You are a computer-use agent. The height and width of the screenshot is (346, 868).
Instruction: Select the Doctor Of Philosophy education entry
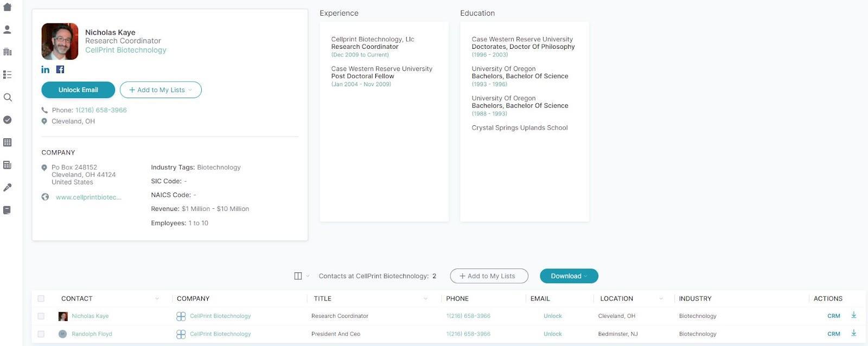pos(523,47)
